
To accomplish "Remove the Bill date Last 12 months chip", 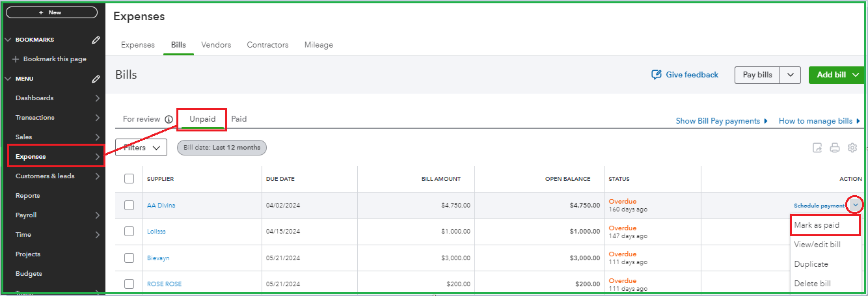I will click(x=222, y=148).
